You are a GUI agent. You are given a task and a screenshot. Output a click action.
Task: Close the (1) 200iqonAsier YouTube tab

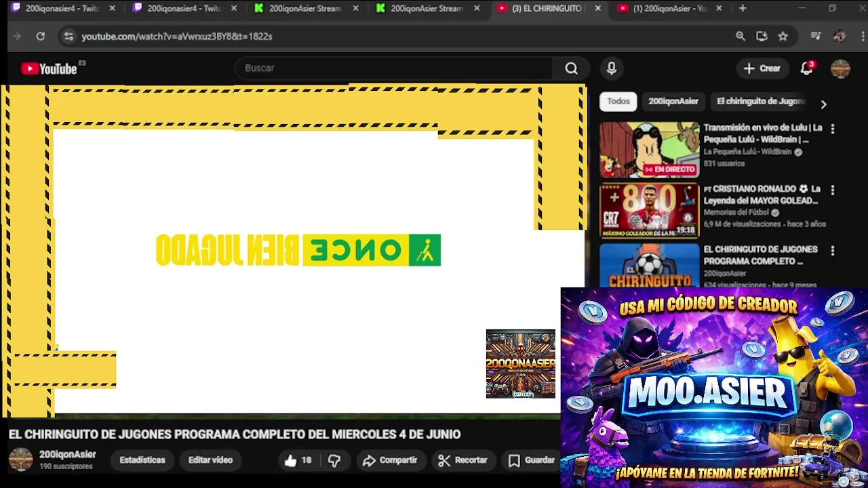tap(719, 8)
